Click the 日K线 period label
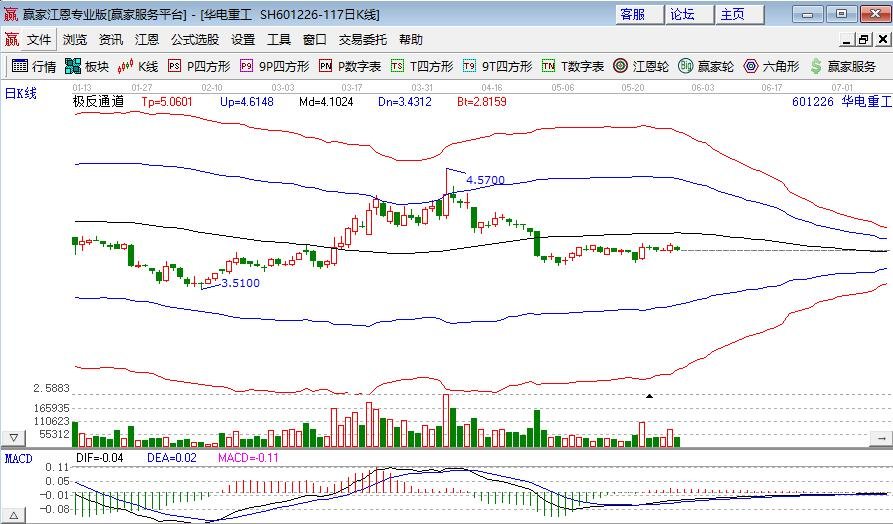The width and height of the screenshot is (893, 524). (21, 93)
